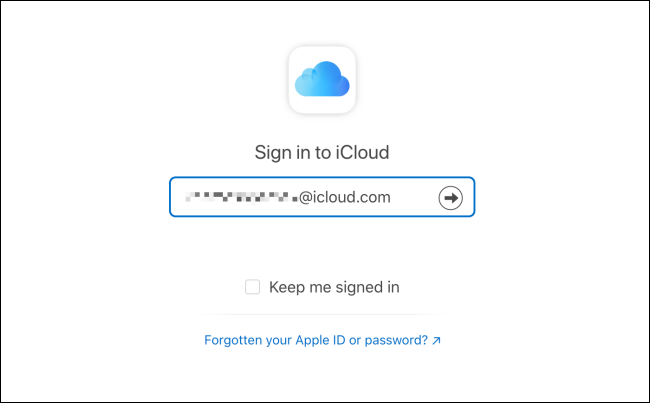This screenshot has width=650, height=403.
Task: Click the external-link arrow after the password link
Action: pyautogui.click(x=436, y=341)
